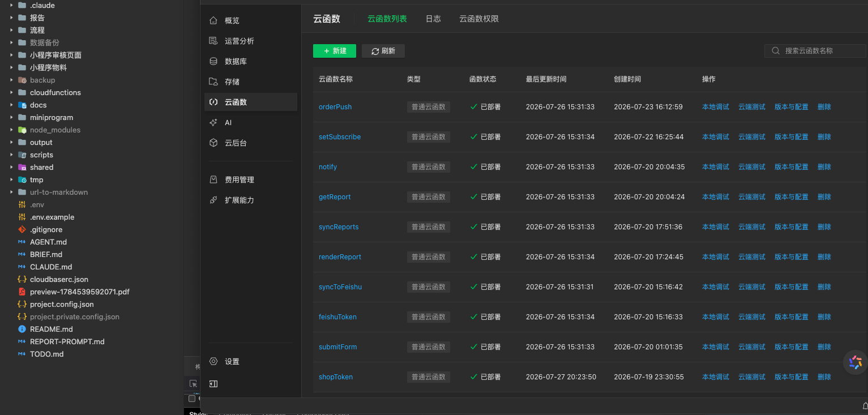This screenshot has height=415, width=868.
Task: Open the syncToFeishu function link
Action: (x=340, y=286)
